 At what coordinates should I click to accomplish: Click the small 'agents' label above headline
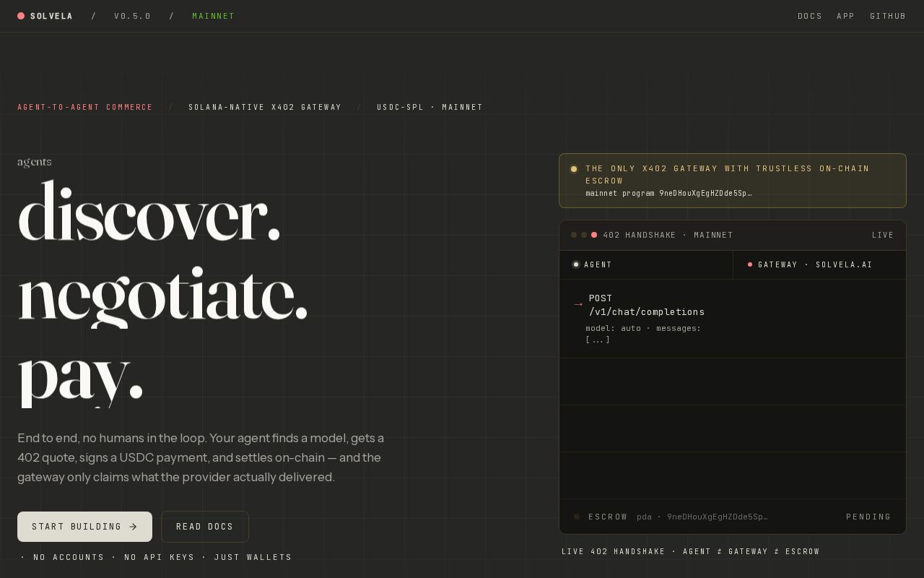[35, 162]
